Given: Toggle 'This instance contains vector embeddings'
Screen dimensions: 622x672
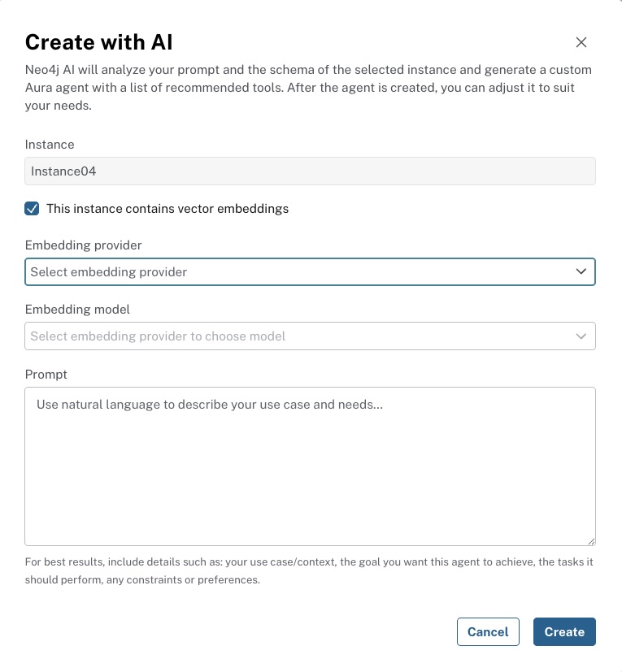Looking at the screenshot, I should (32, 208).
